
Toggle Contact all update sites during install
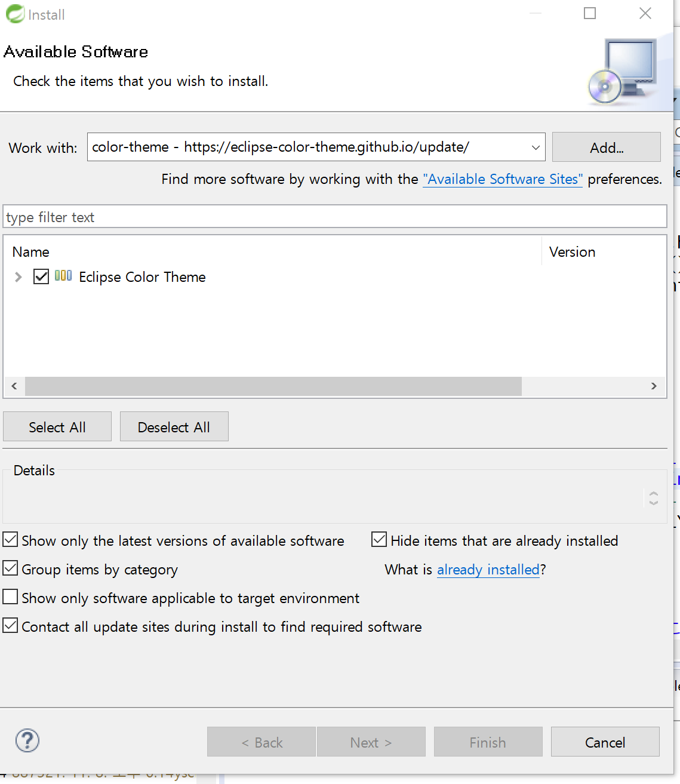click(x=10, y=626)
